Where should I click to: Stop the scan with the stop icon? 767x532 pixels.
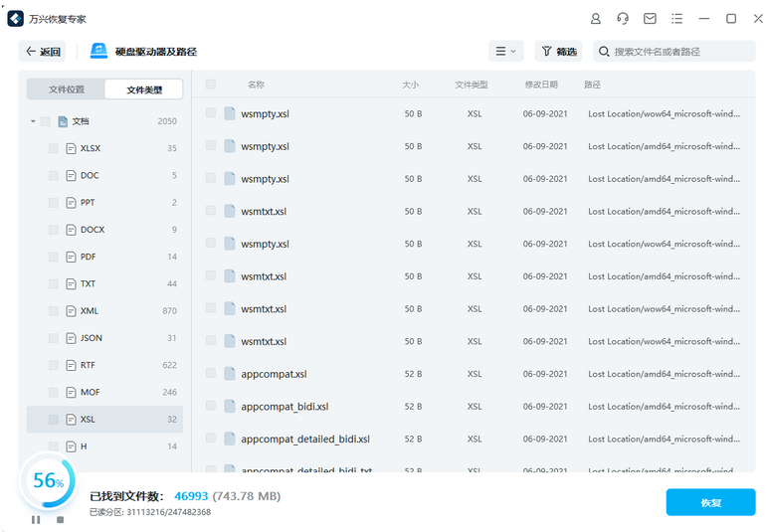60,519
